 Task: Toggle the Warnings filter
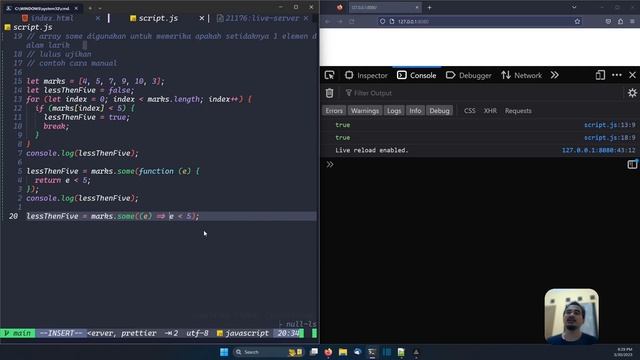click(x=364, y=111)
